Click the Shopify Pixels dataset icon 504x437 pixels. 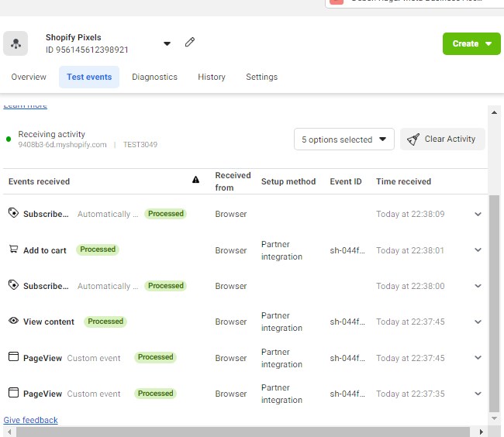pos(16,43)
